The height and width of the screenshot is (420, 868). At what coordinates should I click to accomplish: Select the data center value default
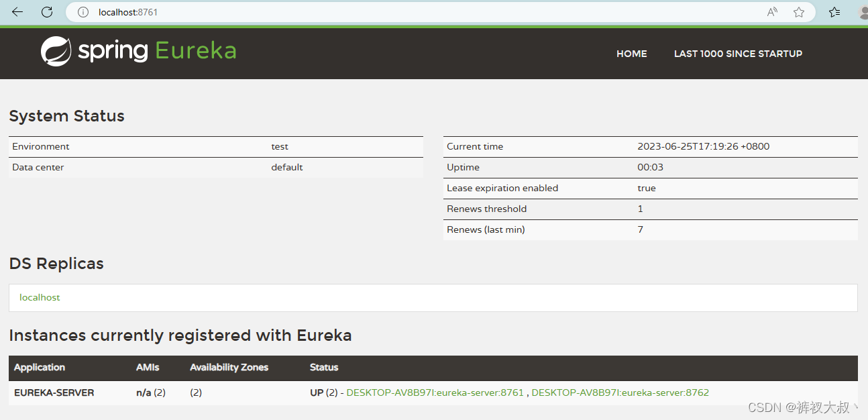tap(287, 167)
